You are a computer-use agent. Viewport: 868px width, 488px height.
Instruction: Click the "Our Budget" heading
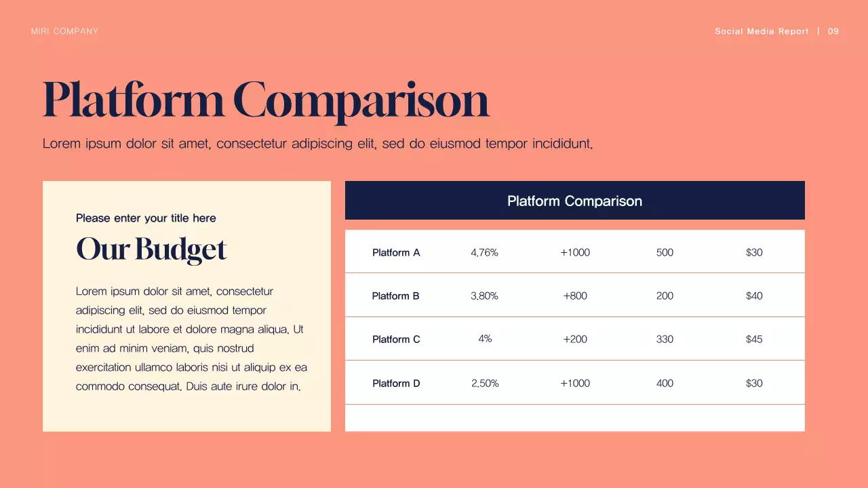pyautogui.click(x=151, y=249)
